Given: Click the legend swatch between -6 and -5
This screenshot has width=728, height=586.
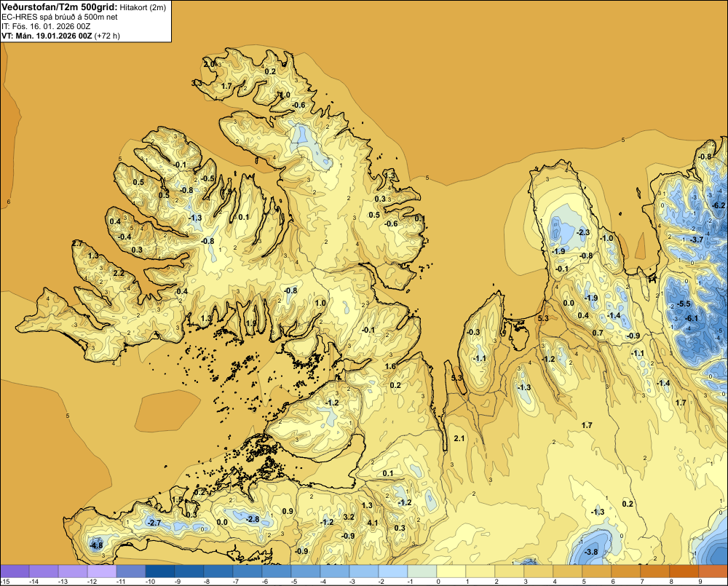Looking at the screenshot, I should [x=277, y=571].
